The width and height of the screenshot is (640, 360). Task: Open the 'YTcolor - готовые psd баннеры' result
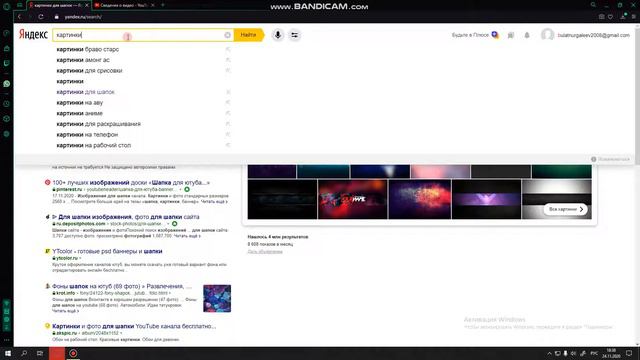coord(107,251)
